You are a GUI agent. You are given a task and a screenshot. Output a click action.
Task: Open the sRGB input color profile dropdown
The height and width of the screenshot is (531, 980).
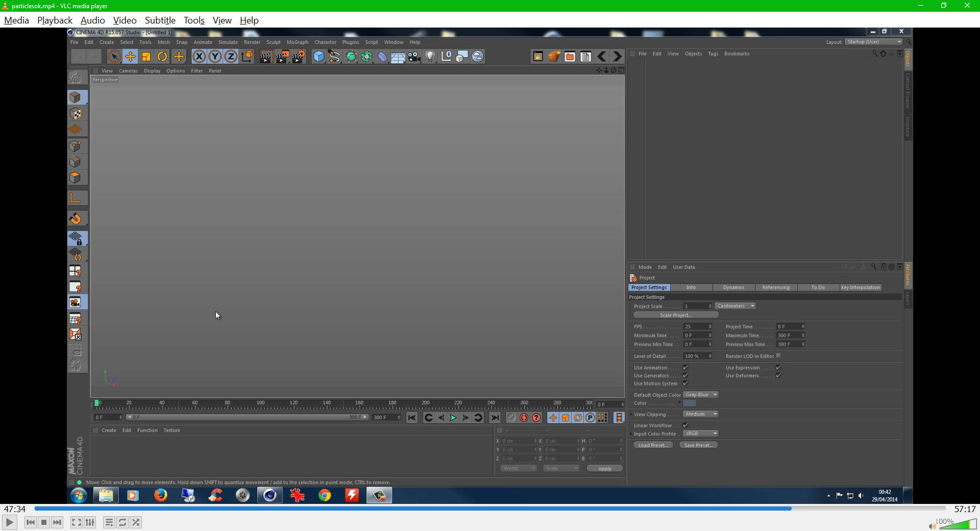click(700, 433)
